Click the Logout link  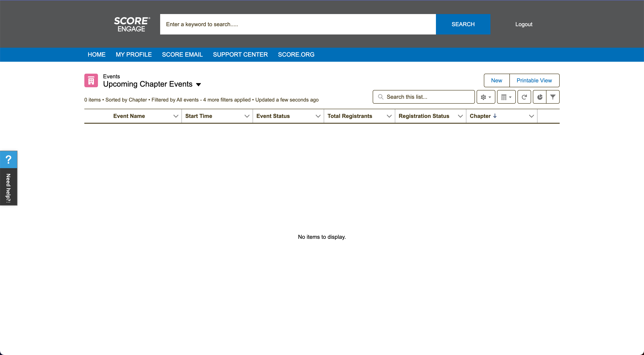[524, 24]
